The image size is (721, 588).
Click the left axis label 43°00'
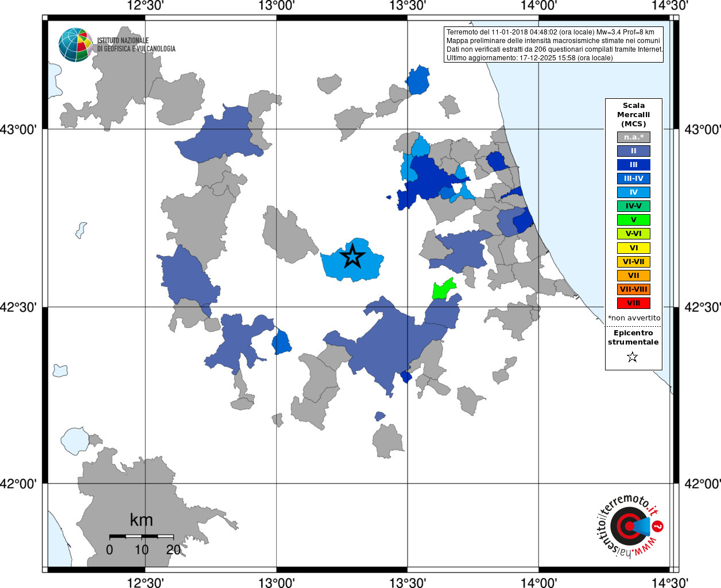pyautogui.click(x=18, y=129)
